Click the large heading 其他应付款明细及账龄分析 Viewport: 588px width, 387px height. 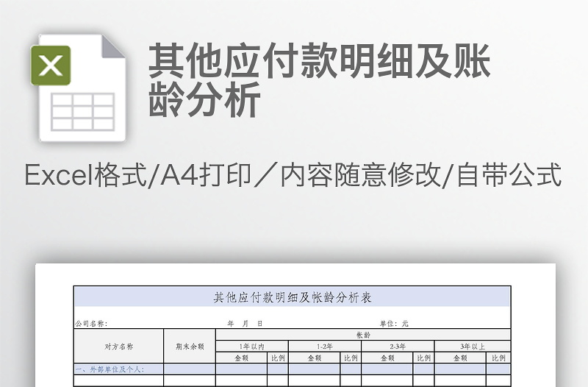320,79
